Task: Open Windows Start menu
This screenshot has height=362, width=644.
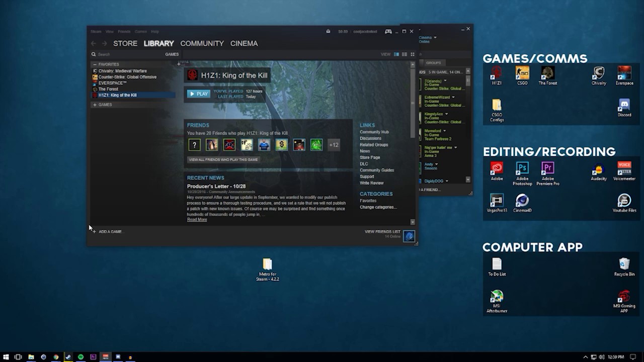Action: [x=6, y=357]
